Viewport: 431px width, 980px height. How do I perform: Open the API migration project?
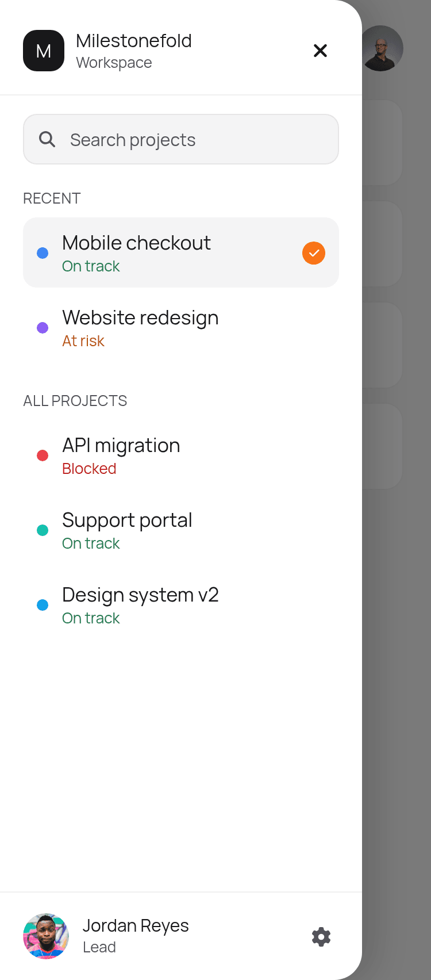coord(181,455)
